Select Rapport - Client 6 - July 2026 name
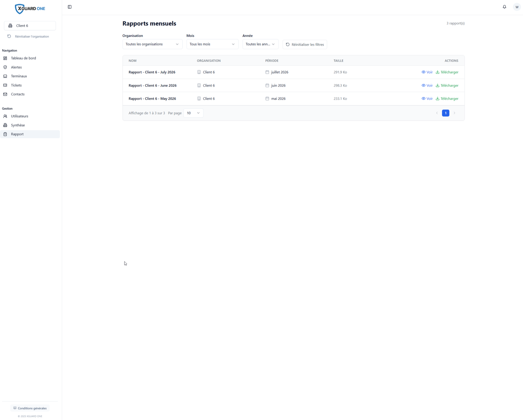This screenshot has width=523, height=420. pos(152,72)
